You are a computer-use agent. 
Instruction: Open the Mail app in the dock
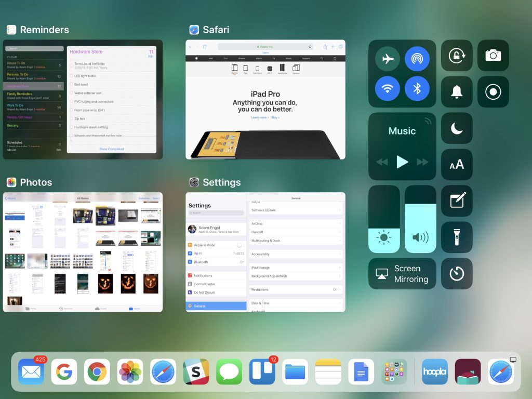click(31, 371)
